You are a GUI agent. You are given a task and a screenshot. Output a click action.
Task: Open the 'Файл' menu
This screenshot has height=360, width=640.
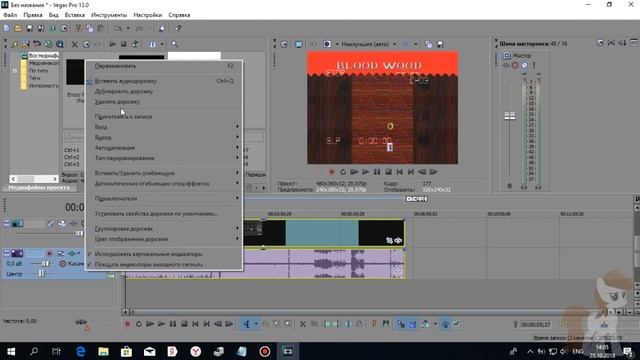pyautogui.click(x=10, y=15)
